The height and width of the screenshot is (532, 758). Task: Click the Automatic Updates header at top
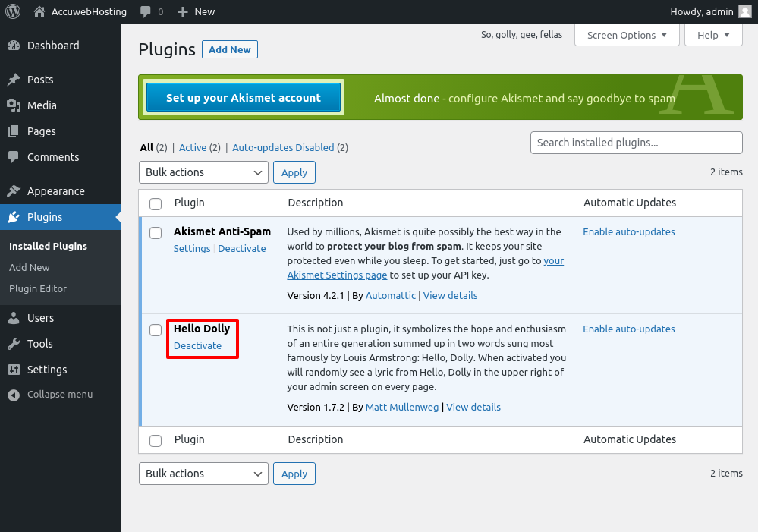pyautogui.click(x=630, y=203)
